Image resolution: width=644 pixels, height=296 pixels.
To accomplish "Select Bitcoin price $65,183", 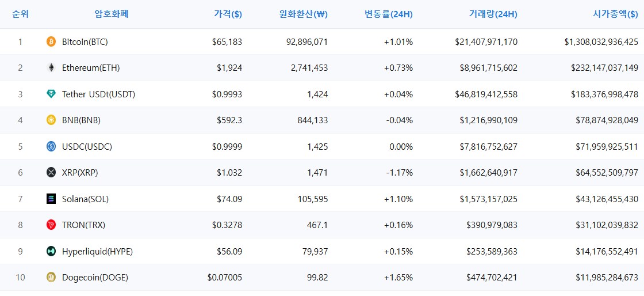I will pyautogui.click(x=227, y=41).
